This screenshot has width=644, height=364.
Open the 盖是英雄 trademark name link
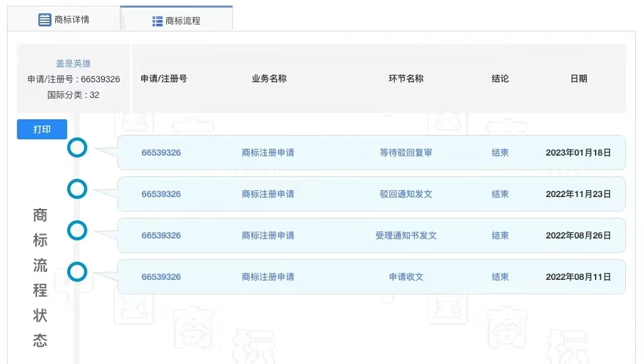pyautogui.click(x=73, y=63)
